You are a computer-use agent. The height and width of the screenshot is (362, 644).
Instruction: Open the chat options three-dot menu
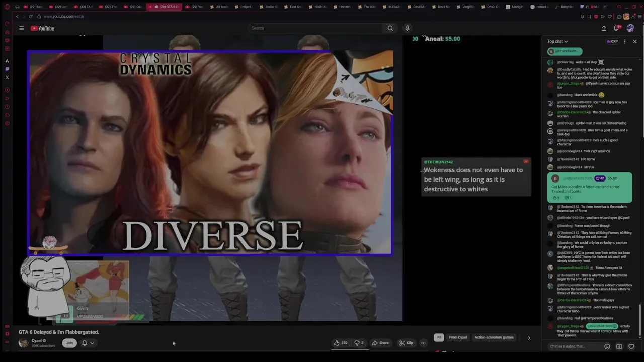pyautogui.click(x=625, y=41)
